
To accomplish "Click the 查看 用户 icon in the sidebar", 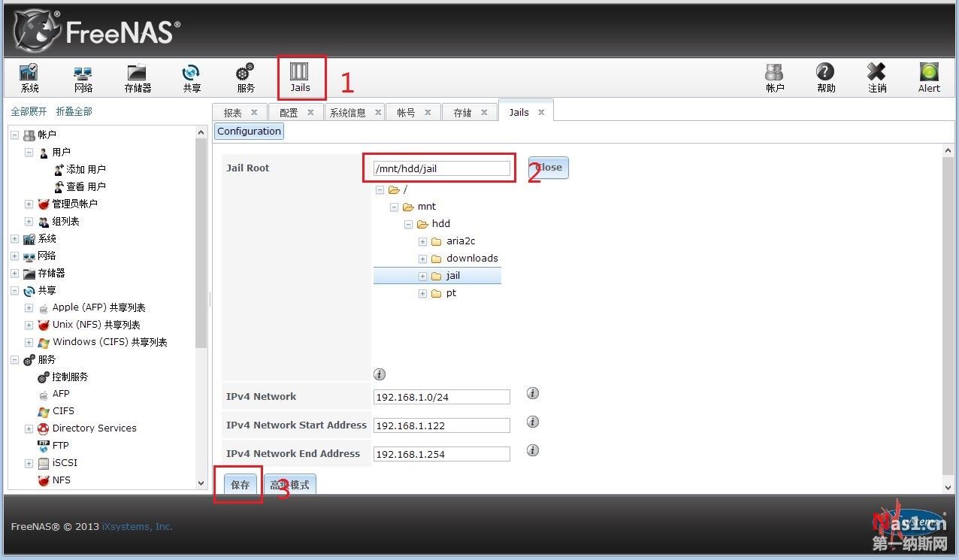I will [59, 186].
